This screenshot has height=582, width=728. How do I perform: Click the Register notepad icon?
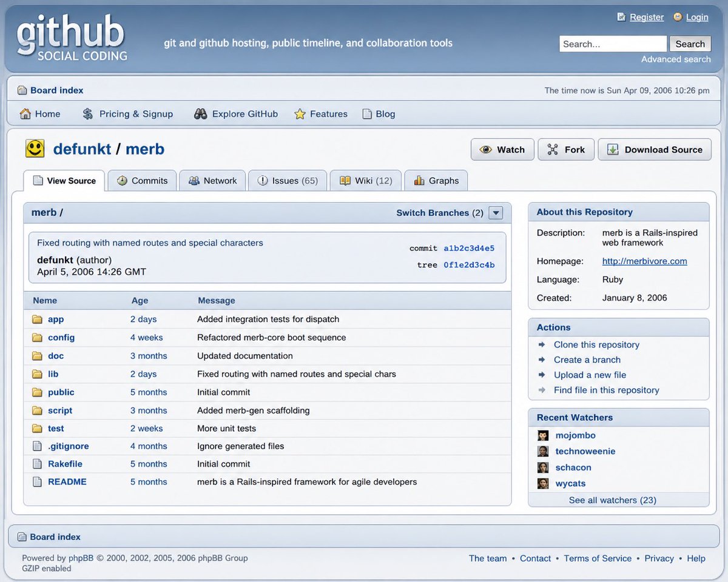coord(621,17)
